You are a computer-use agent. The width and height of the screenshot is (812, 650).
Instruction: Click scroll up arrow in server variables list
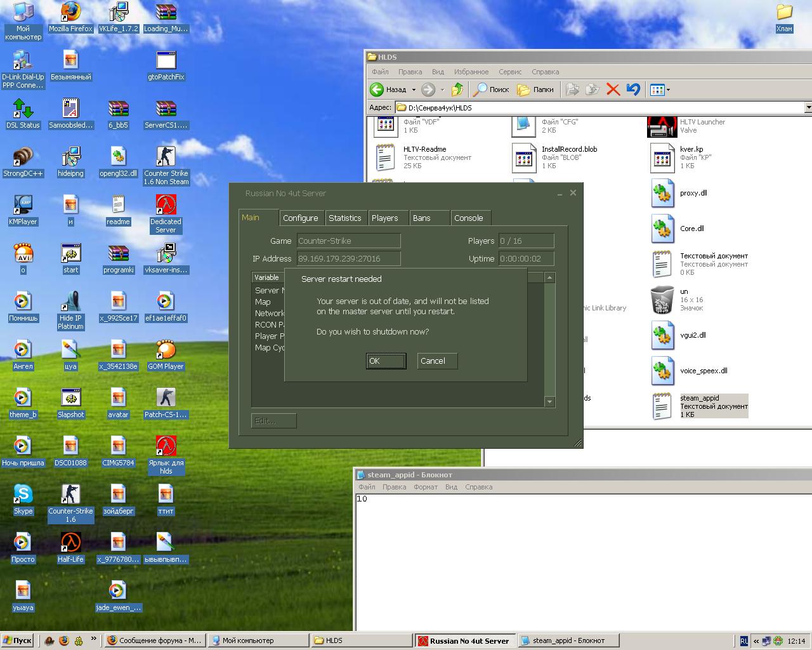tap(550, 277)
